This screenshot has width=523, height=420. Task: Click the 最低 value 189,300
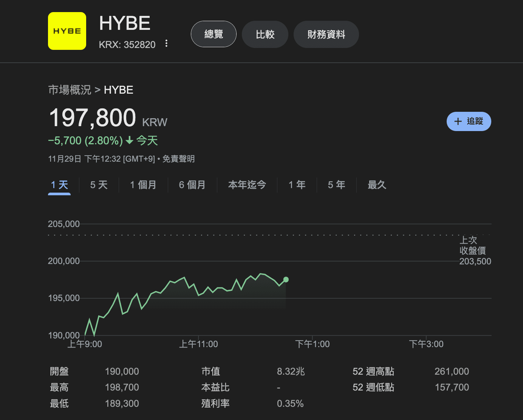click(122, 403)
